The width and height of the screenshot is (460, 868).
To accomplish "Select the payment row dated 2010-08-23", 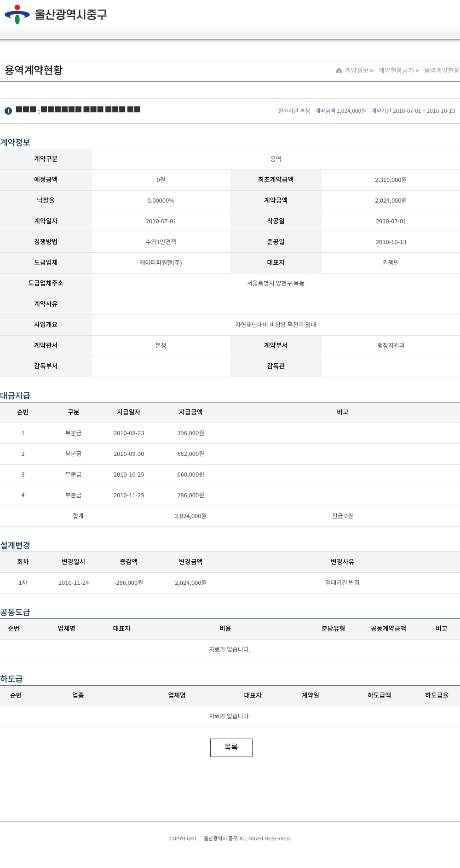I will click(129, 433).
